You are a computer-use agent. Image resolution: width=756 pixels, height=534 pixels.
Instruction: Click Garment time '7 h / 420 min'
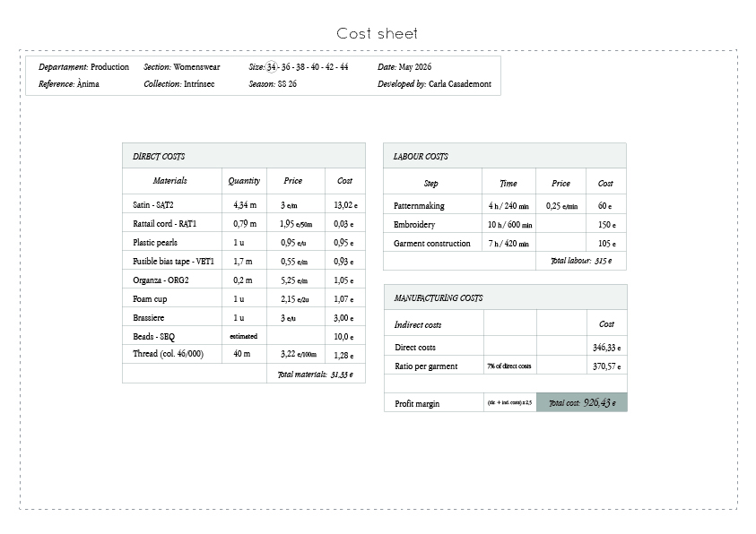[x=508, y=243]
